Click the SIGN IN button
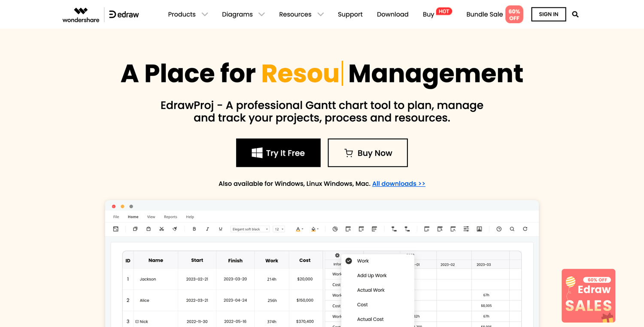This screenshot has width=644, height=327. point(548,15)
